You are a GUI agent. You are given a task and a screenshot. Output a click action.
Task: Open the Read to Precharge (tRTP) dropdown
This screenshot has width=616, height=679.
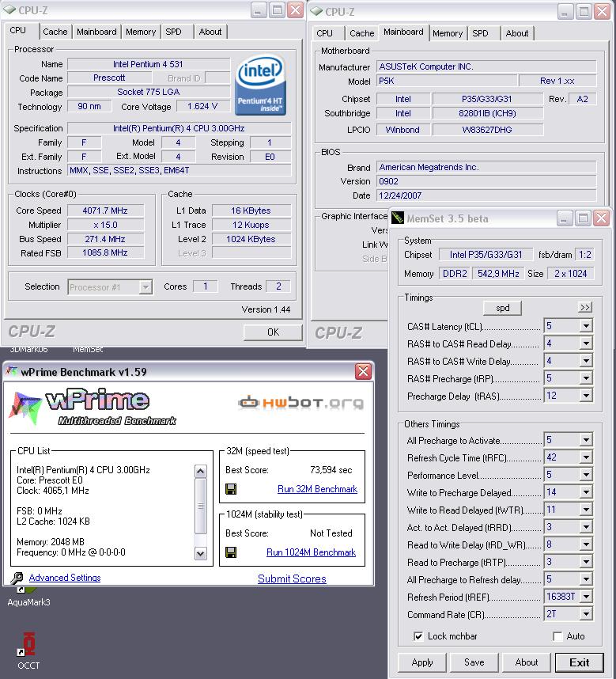click(x=586, y=562)
